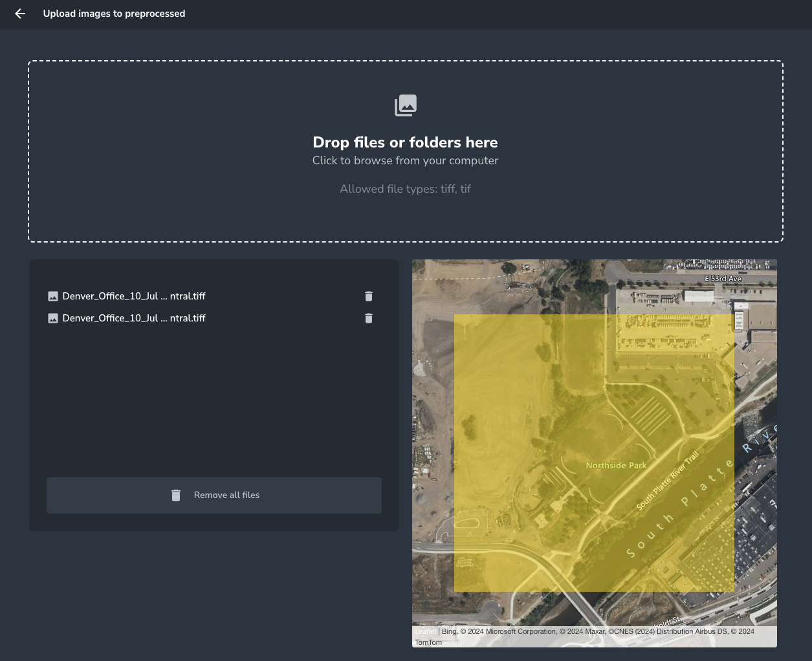Click 'Click to browse from your computer'
812x661 pixels.
pyautogui.click(x=405, y=160)
